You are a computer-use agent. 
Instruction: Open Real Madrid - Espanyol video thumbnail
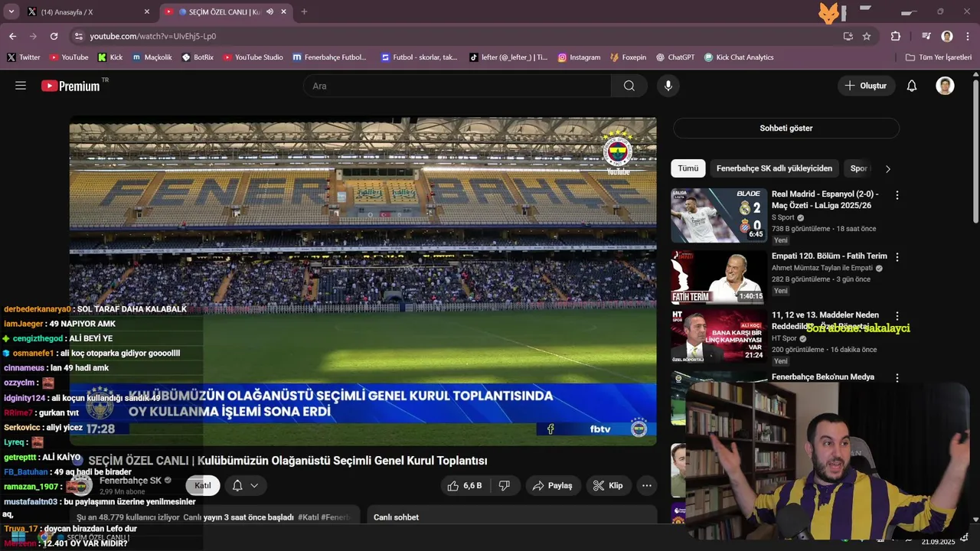pos(719,216)
